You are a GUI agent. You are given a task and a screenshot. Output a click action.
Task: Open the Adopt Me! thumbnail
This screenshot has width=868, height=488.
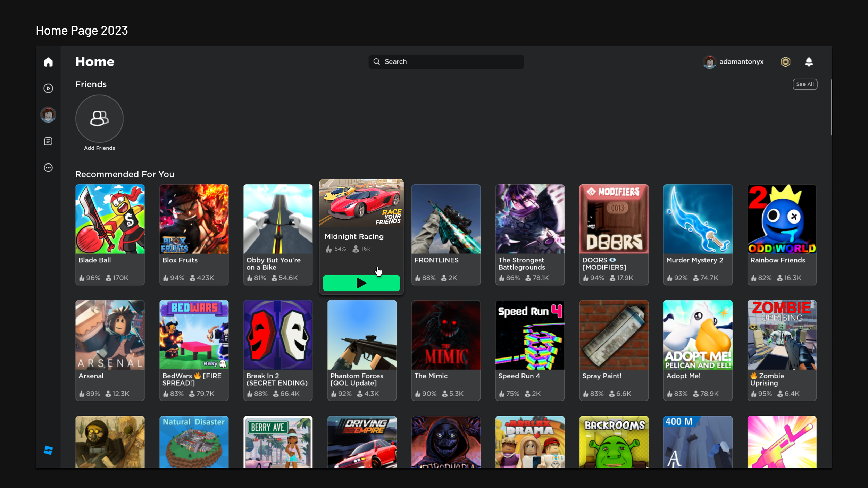[698, 335]
